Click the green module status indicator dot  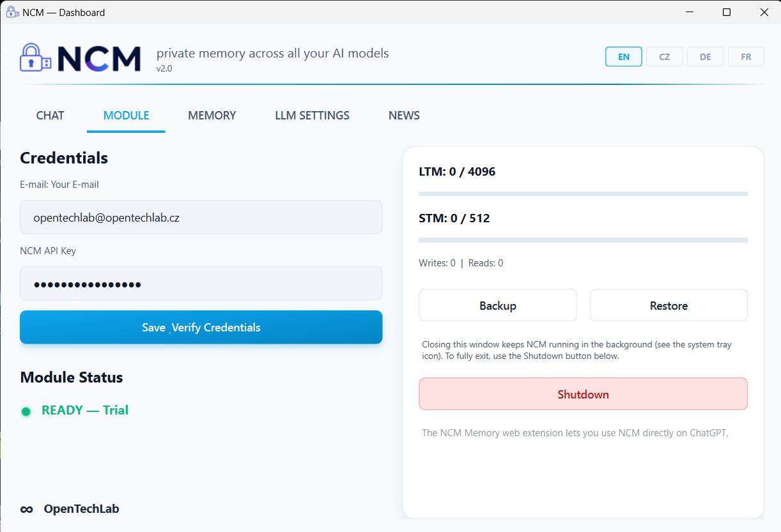(x=26, y=411)
